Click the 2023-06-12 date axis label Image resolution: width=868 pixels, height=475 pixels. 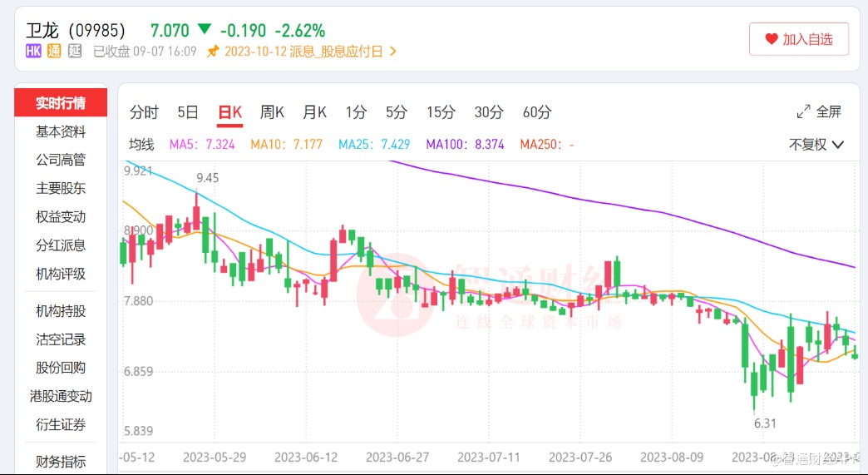[x=306, y=458]
